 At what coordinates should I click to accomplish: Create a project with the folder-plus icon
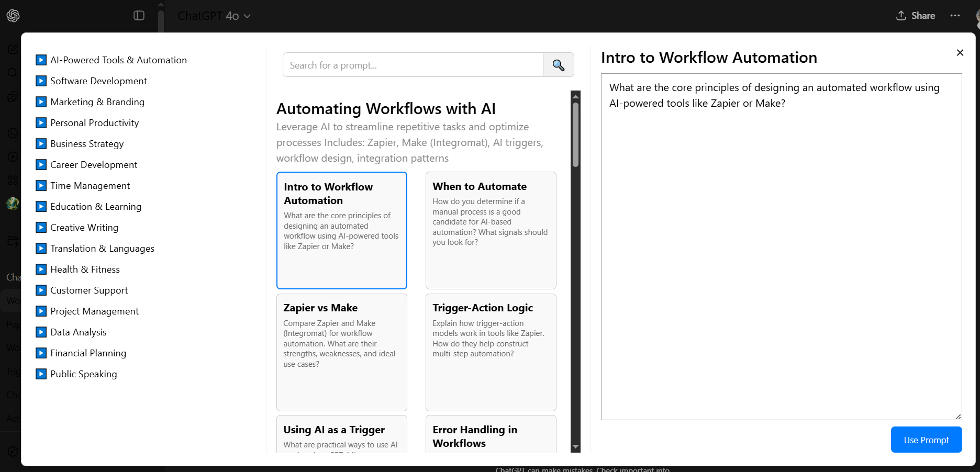[x=13, y=240]
